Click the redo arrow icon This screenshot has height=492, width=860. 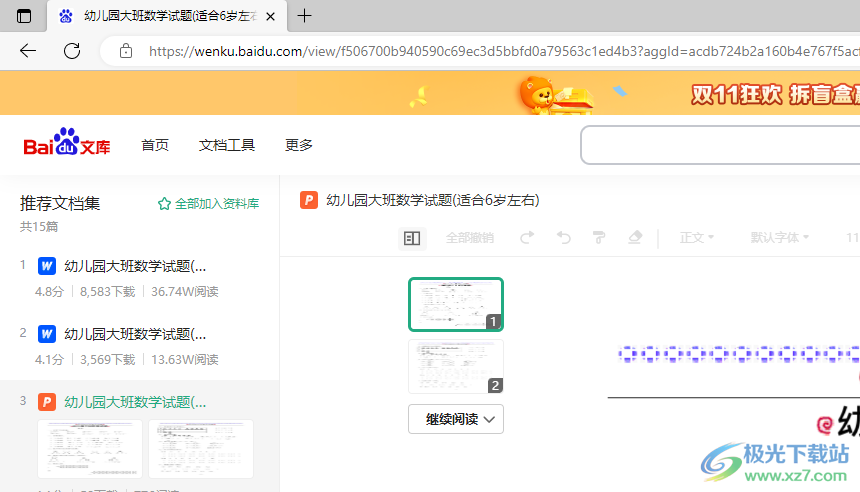tap(527, 237)
